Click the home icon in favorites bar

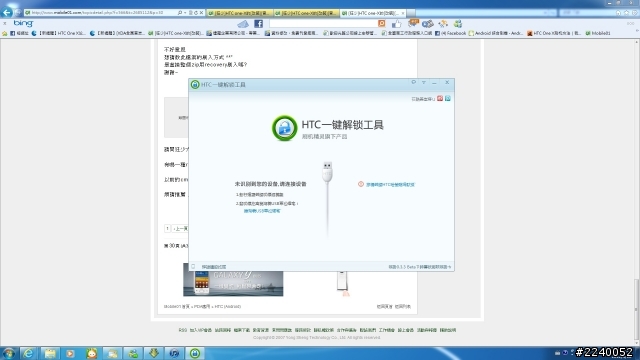(x=4, y=33)
